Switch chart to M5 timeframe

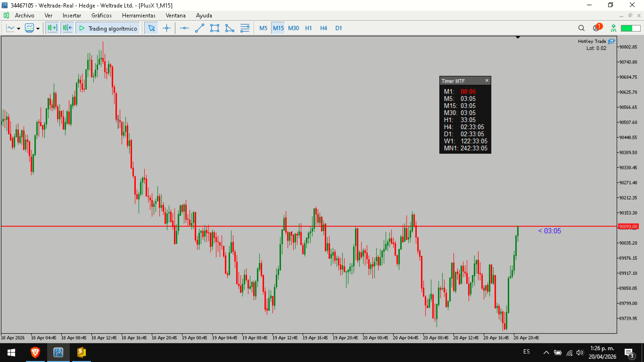pos(263,28)
